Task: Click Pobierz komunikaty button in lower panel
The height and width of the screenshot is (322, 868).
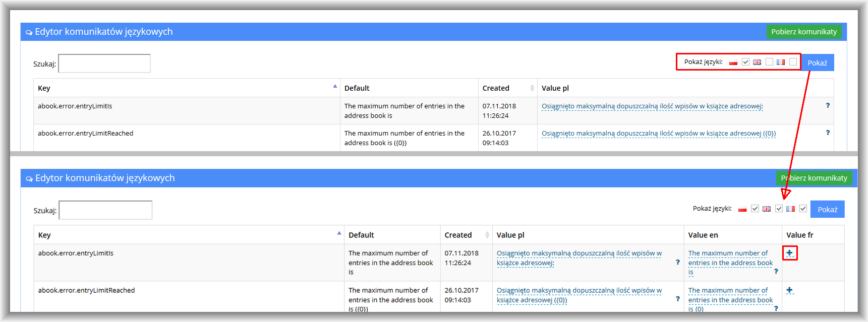Action: (x=814, y=178)
